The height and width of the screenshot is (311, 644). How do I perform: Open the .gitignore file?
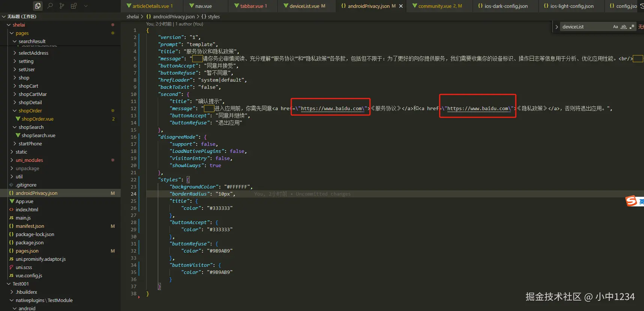tap(26, 185)
